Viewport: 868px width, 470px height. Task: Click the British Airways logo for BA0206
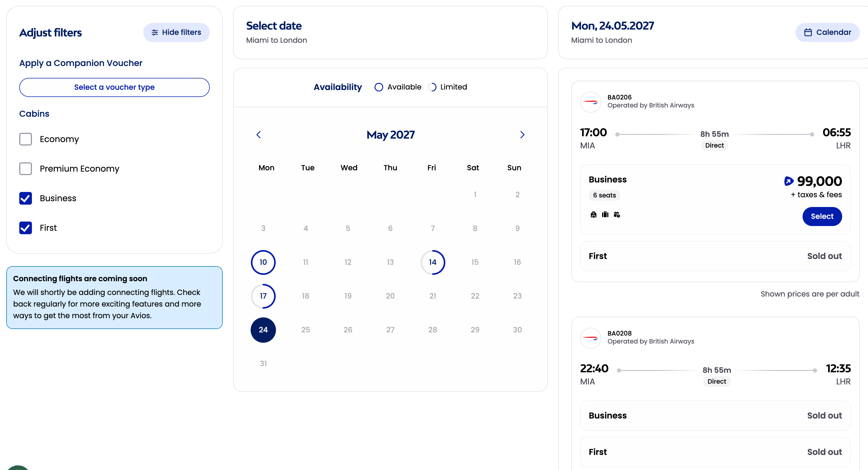[590, 102]
